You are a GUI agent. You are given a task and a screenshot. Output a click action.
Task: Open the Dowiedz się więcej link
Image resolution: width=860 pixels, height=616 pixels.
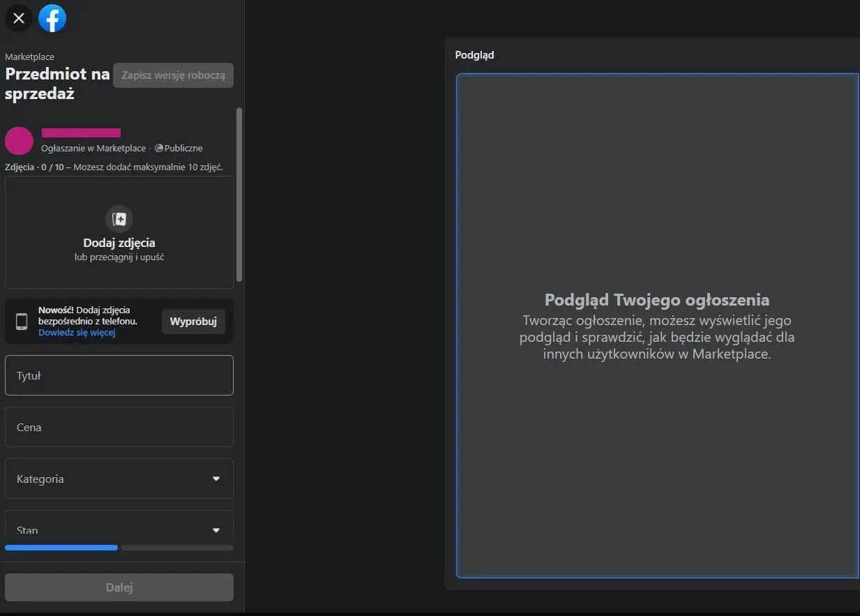(77, 333)
